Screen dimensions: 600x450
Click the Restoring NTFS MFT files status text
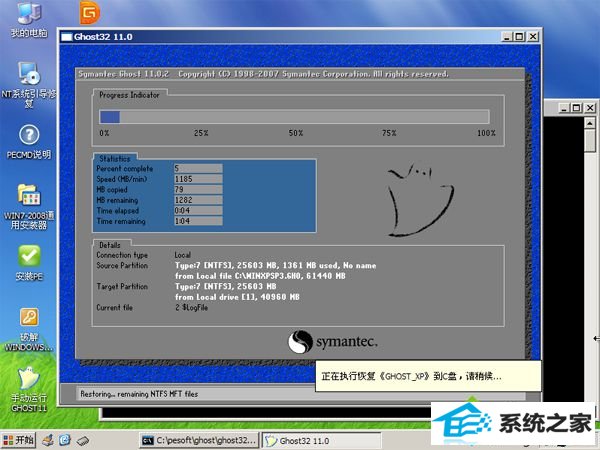(x=139, y=394)
